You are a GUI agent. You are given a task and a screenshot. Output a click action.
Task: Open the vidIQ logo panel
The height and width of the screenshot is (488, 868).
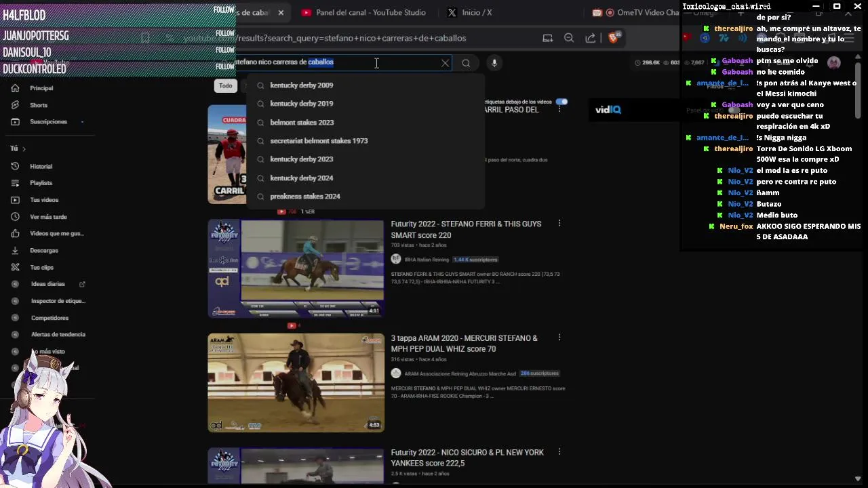(608, 110)
